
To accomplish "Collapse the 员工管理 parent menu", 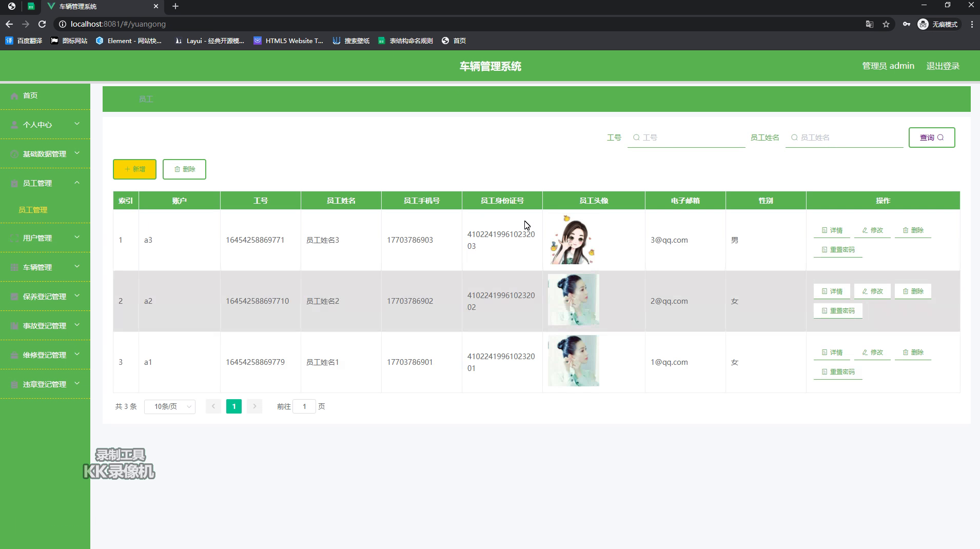I will click(45, 183).
